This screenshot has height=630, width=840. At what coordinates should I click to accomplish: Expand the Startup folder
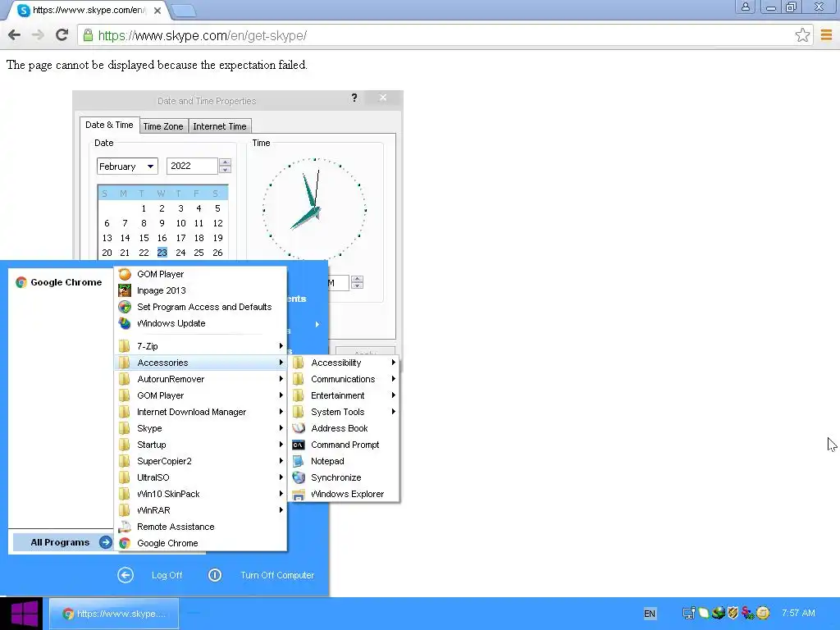(201, 445)
